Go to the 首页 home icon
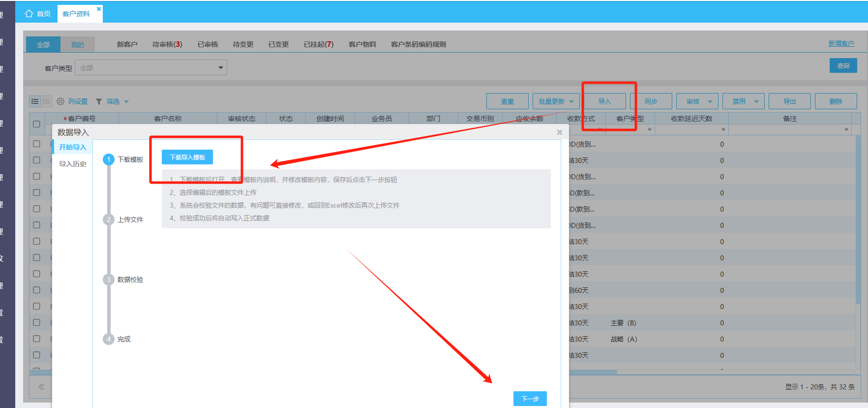868x408 pixels. pyautogui.click(x=29, y=13)
